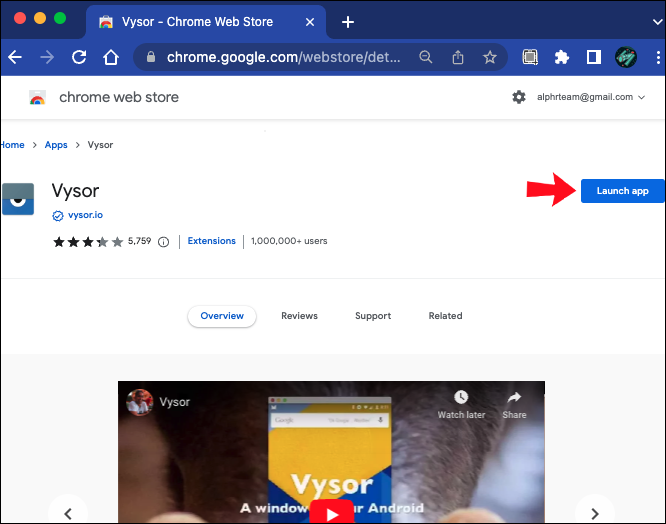Click the Vysor breadcrumb text
The height and width of the screenshot is (524, 666).
point(100,145)
